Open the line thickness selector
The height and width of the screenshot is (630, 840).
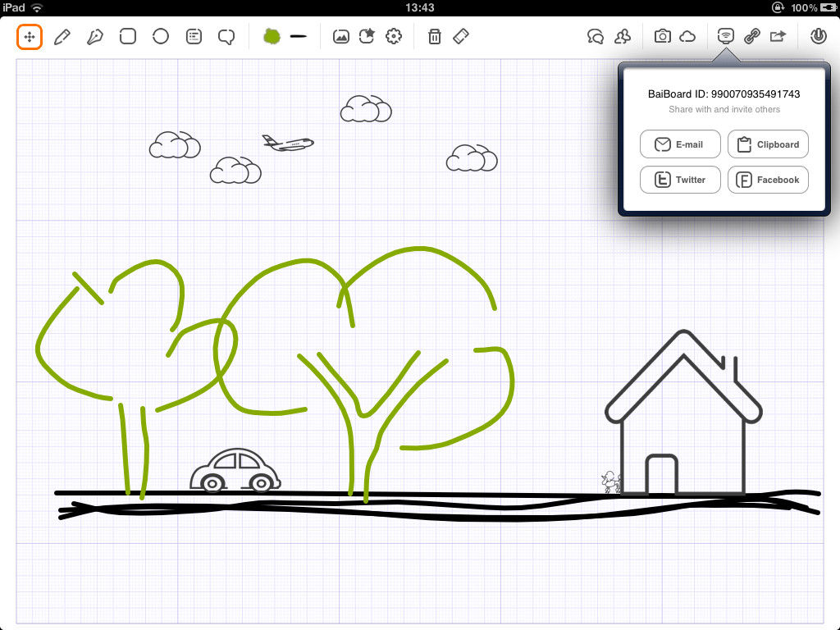coord(299,36)
